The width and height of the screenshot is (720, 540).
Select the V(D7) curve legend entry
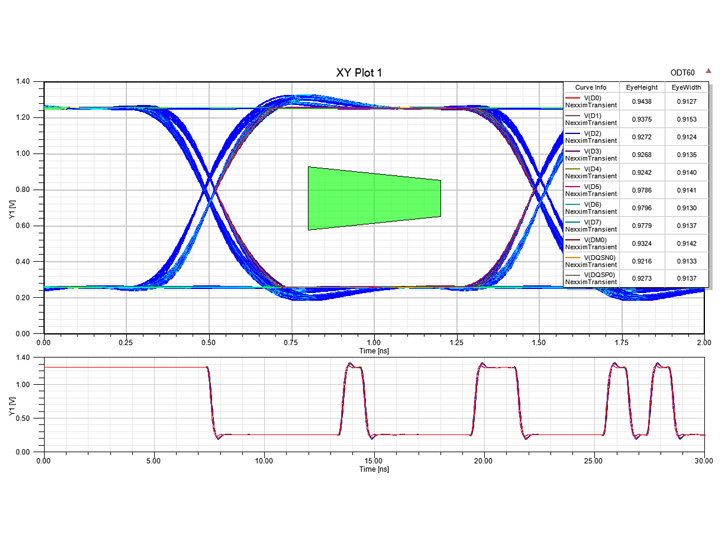coord(592,226)
